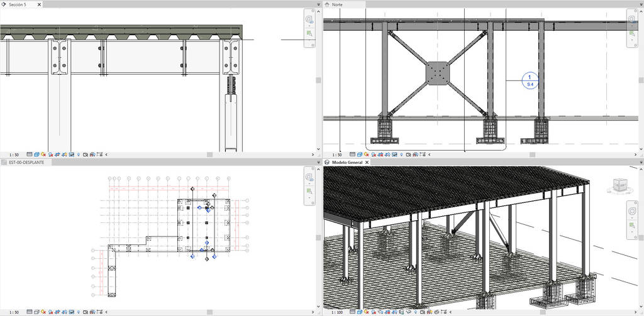Click Temporary Hide/Isolate glasses in Modelo General
This screenshot has height=316, width=644.
pos(408,312)
